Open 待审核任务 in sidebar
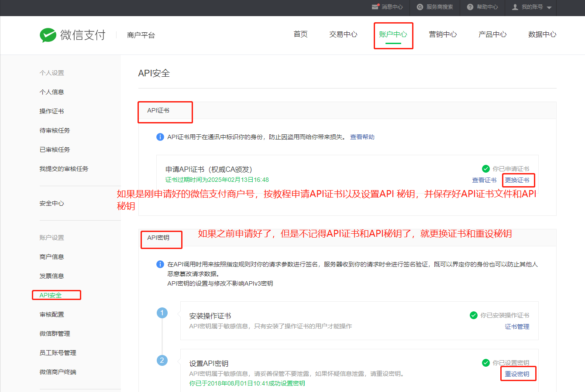Image resolution: width=585 pixels, height=392 pixels. tap(55, 130)
